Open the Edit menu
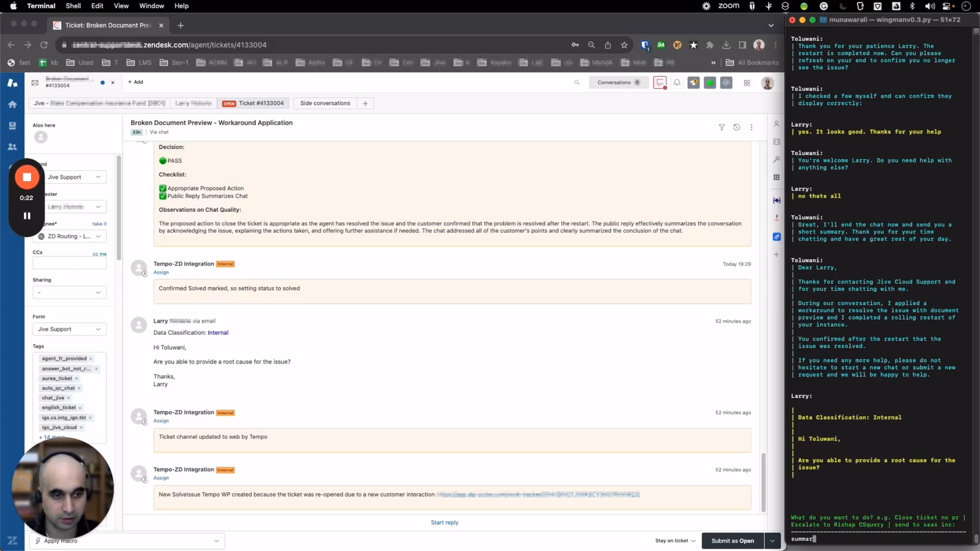The height and width of the screenshot is (551, 980). pos(97,6)
